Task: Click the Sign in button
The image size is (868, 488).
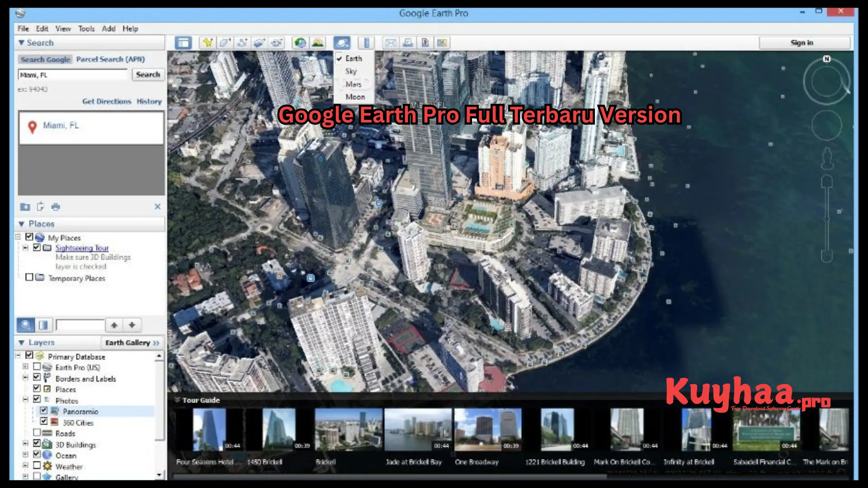Action: [x=805, y=43]
